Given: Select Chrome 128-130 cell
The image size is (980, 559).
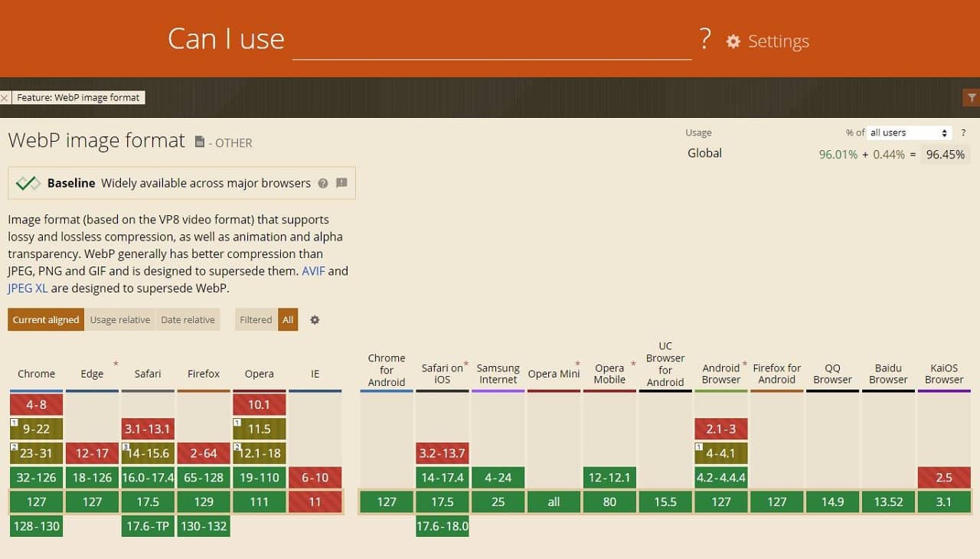Looking at the screenshot, I should 37,526.
